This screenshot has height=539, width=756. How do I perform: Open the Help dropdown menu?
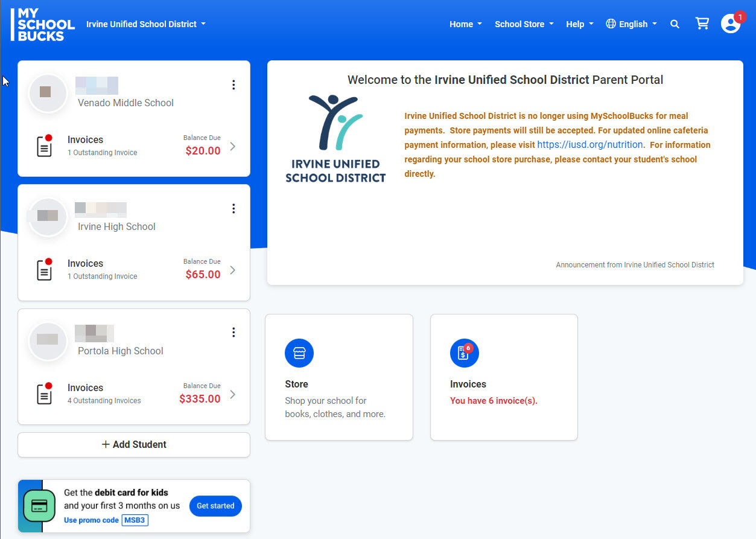pyautogui.click(x=580, y=24)
